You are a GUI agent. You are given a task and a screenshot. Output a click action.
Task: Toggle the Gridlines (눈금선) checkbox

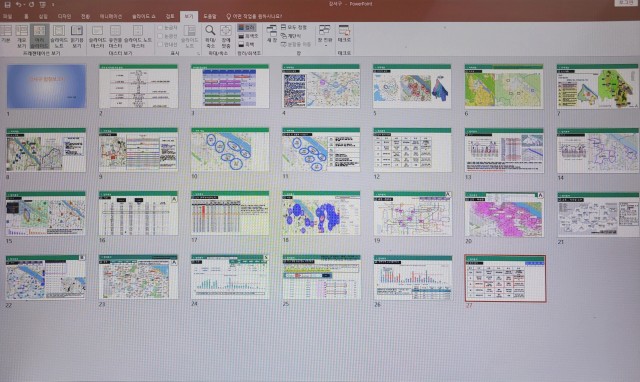click(x=168, y=36)
